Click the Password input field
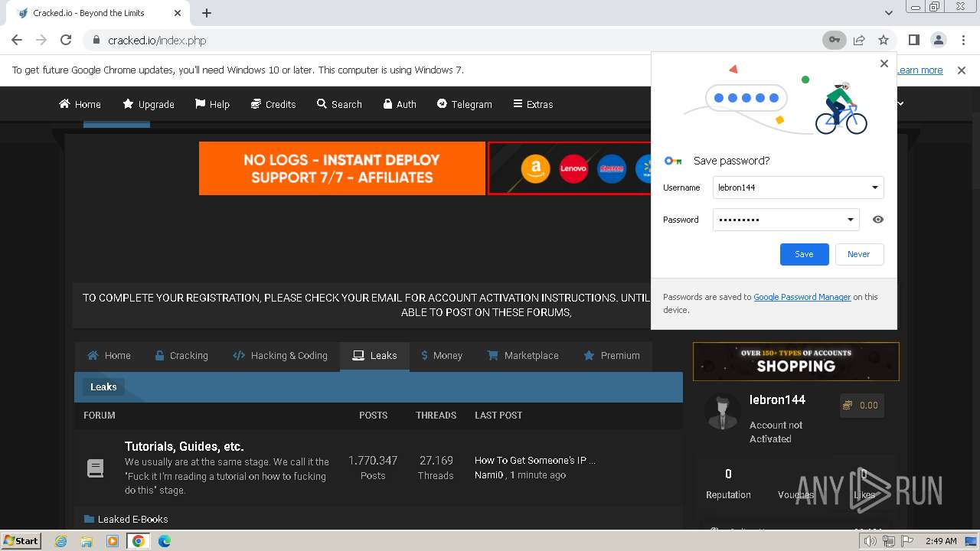 [786, 220]
